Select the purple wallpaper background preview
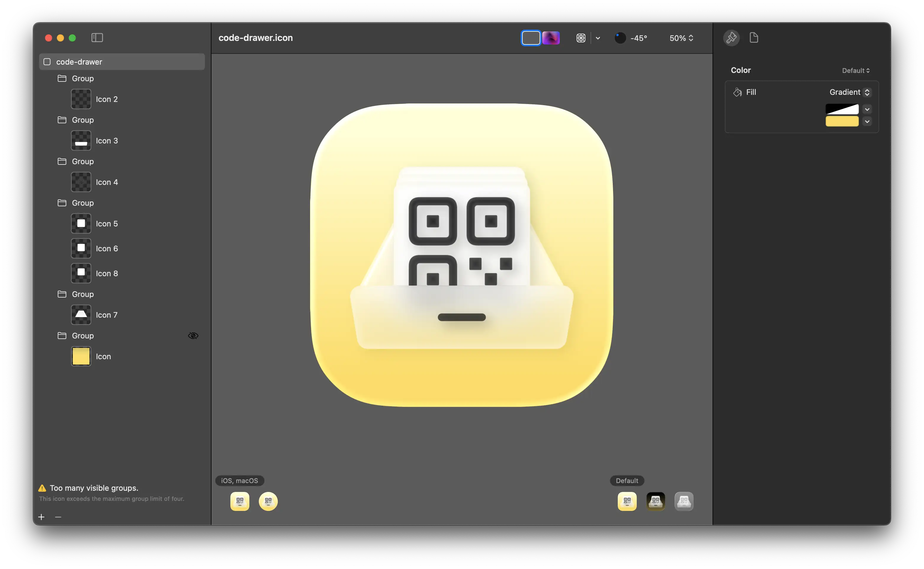Screen dimensions: 924x569 551,38
